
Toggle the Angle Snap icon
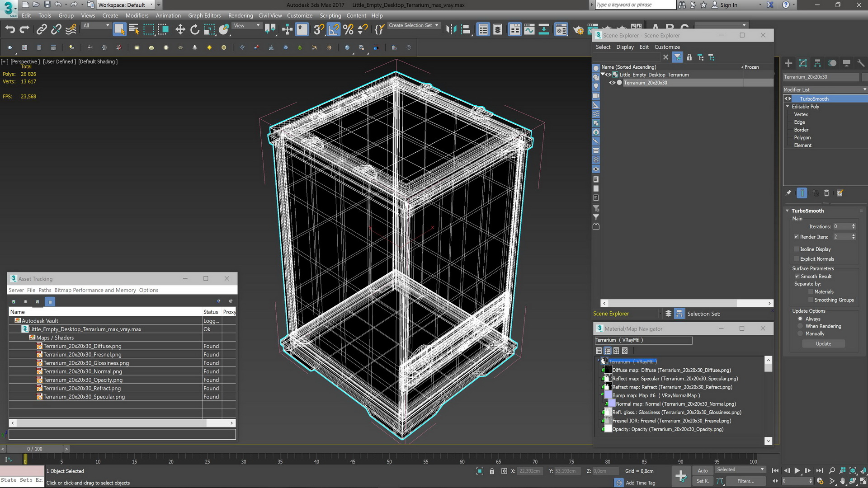click(334, 30)
